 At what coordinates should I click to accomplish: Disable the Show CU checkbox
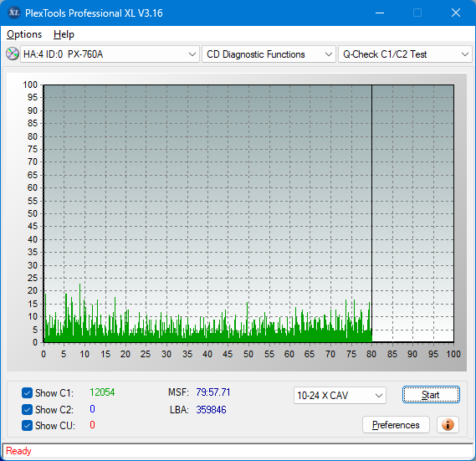coord(27,426)
